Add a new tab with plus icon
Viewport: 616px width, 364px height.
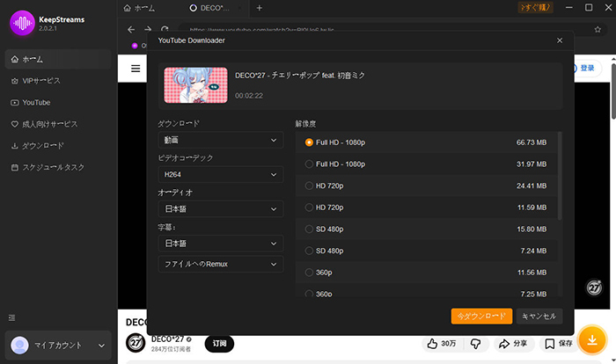tap(260, 8)
